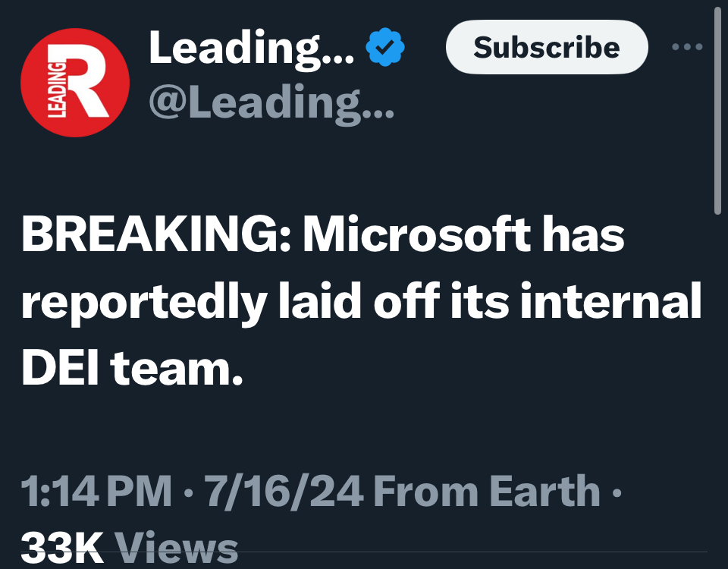Open the three-dot more options menu

tap(687, 46)
